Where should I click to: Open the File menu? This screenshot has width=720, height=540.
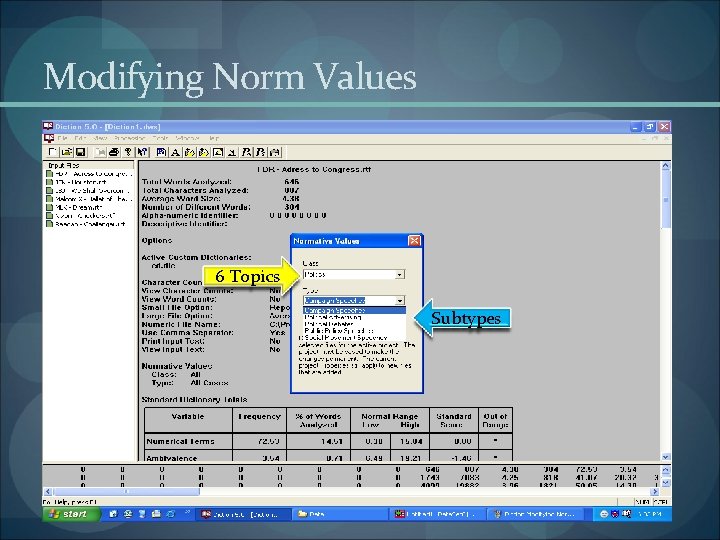(x=62, y=138)
